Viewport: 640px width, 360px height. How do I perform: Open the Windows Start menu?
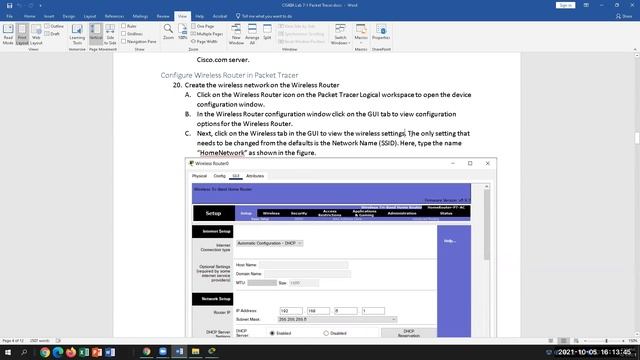coord(7,352)
